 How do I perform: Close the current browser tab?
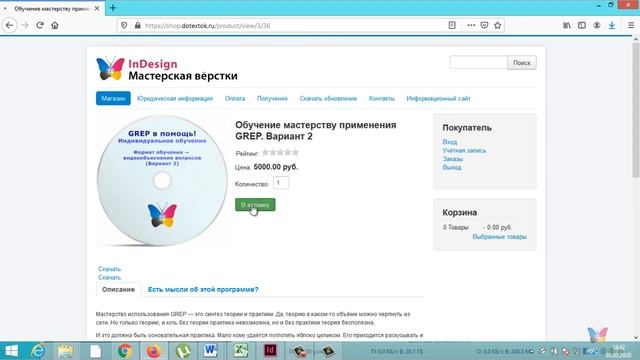[97, 8]
